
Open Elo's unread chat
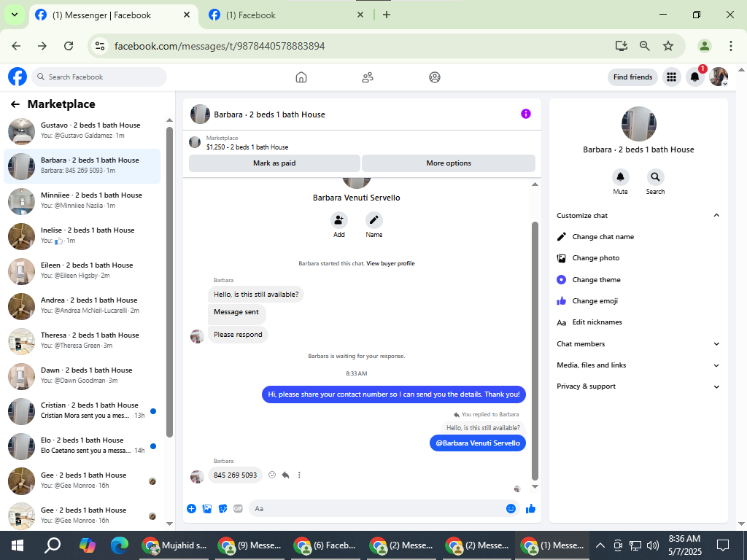pos(82,446)
